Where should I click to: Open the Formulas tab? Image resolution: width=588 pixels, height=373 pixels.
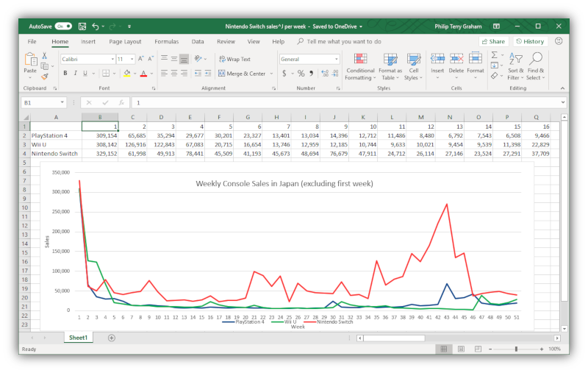pyautogui.click(x=167, y=42)
